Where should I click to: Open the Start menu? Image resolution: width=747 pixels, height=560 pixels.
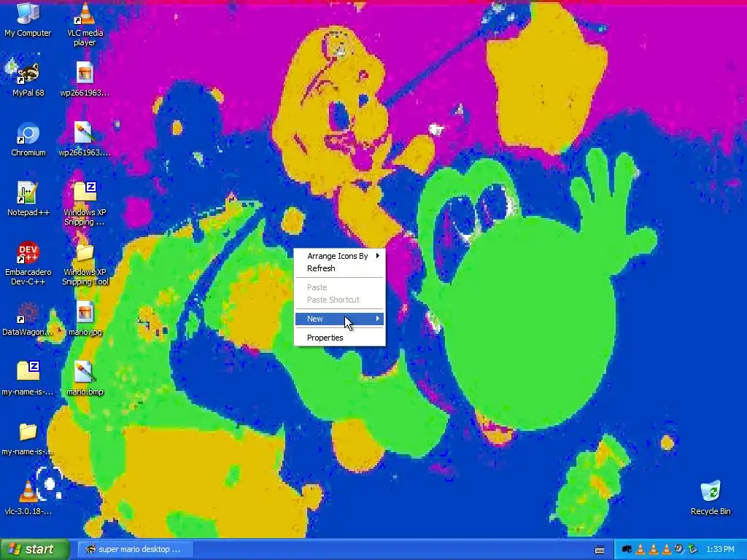[35, 549]
